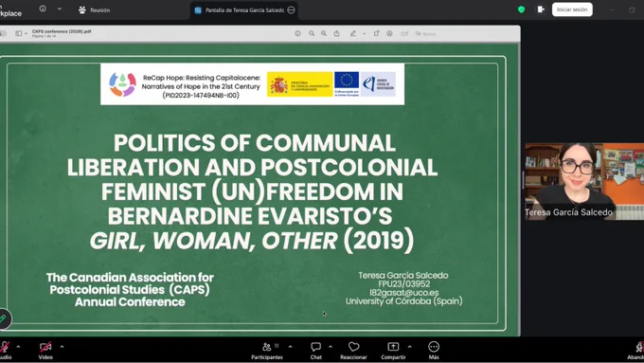Click the Preview markup toolbar circle icon
This screenshot has height=363, width=644.
coord(390,34)
